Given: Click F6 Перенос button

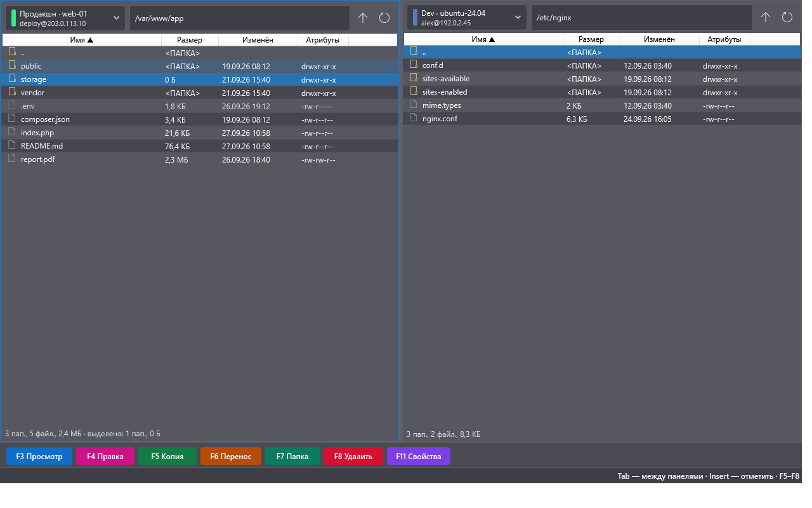Looking at the screenshot, I should click(231, 456).
